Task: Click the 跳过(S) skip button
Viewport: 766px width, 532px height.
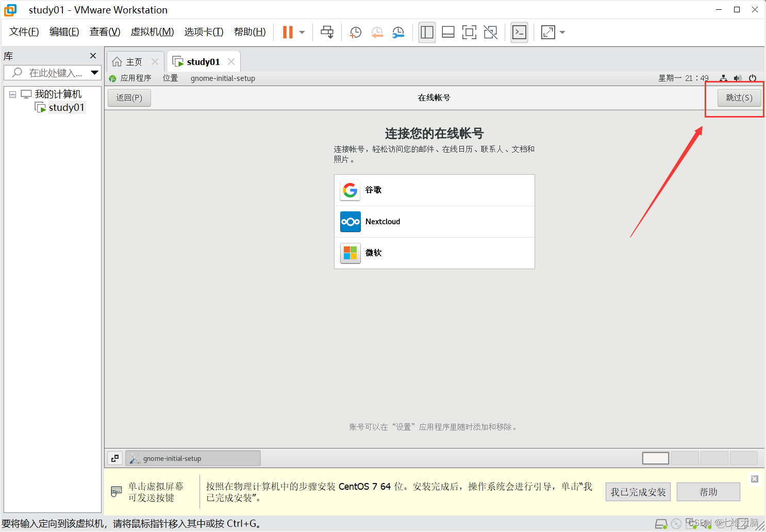Action: 739,97
